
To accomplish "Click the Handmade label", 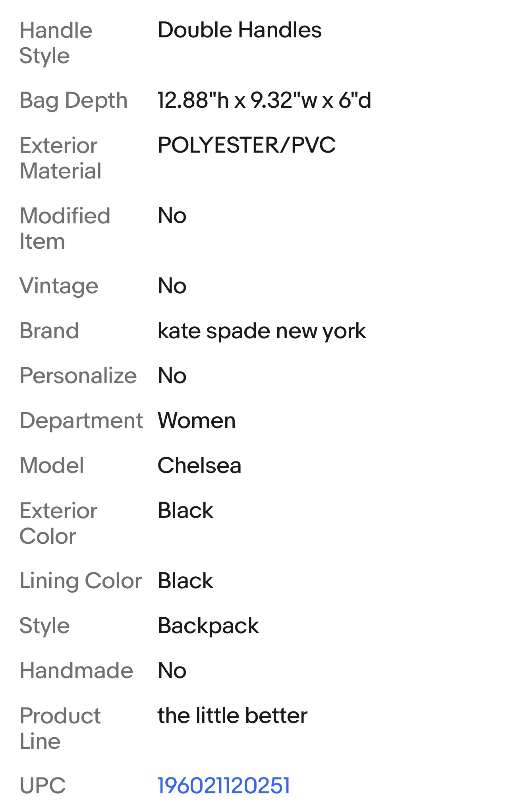I will (x=76, y=671).
